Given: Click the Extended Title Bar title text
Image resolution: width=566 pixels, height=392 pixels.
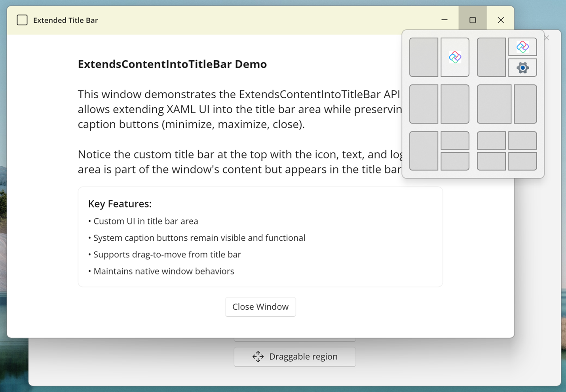Looking at the screenshot, I should [x=65, y=20].
